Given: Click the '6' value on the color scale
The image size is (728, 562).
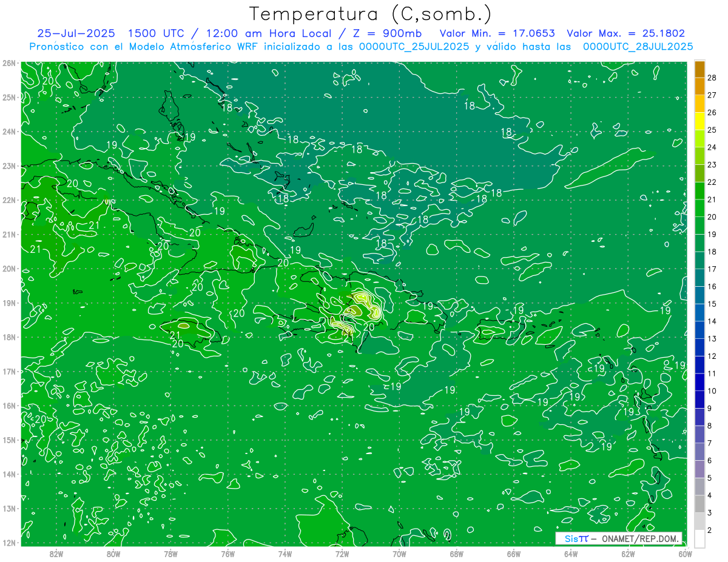Looking at the screenshot, I should pyautogui.click(x=710, y=461).
